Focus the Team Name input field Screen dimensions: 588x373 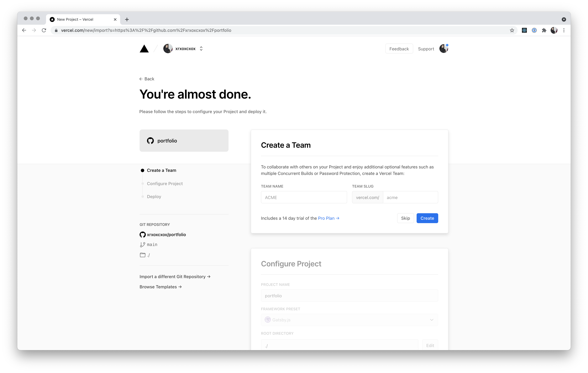tap(304, 197)
